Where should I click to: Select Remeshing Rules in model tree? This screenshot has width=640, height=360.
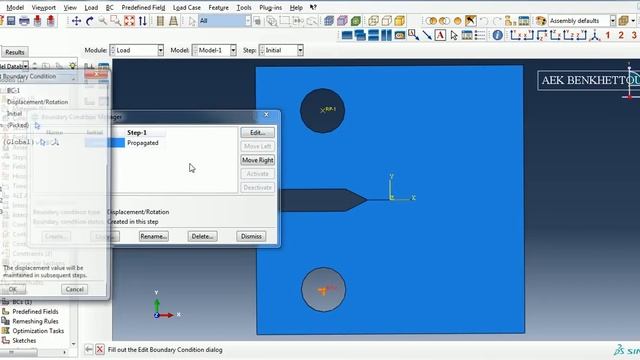point(35,321)
